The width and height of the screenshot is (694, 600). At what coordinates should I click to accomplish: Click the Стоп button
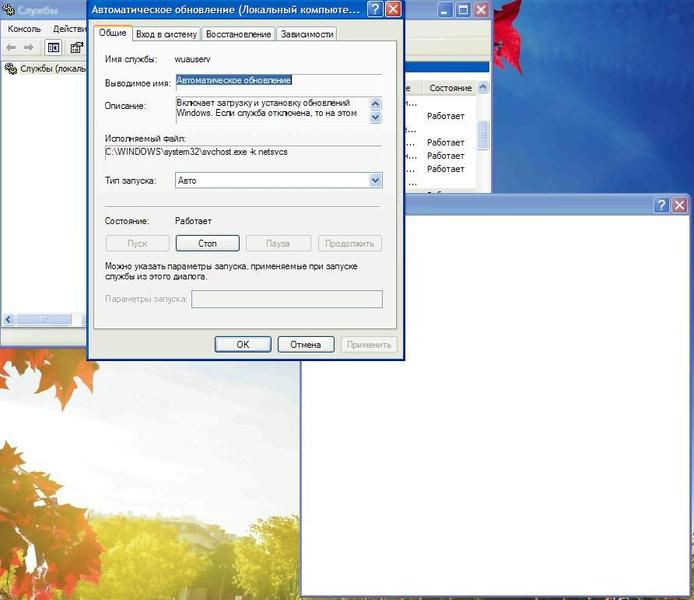pos(208,243)
